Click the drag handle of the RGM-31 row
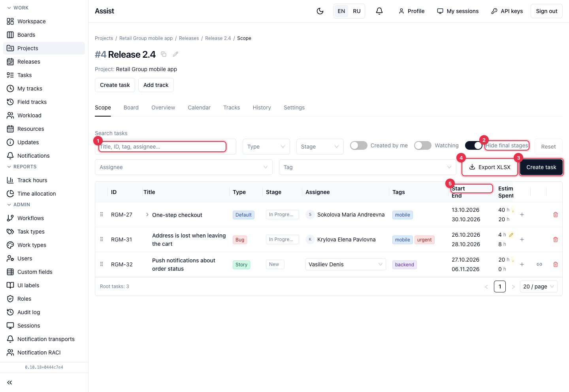569x392 pixels. pyautogui.click(x=102, y=239)
